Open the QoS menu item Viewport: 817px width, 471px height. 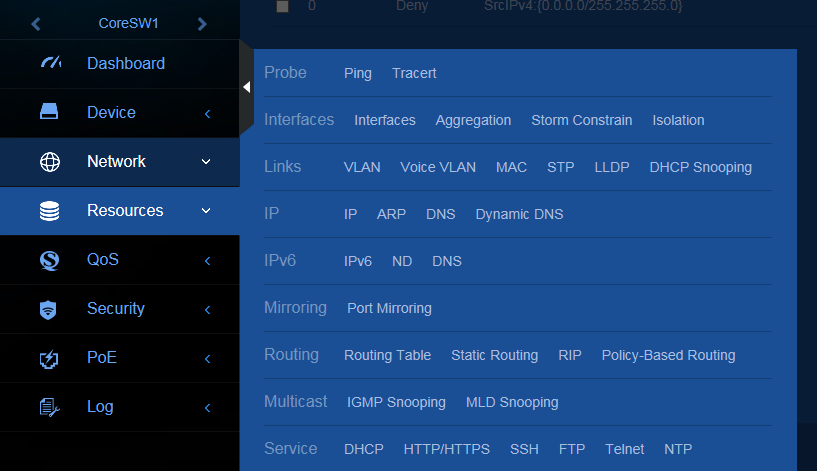click(x=102, y=260)
